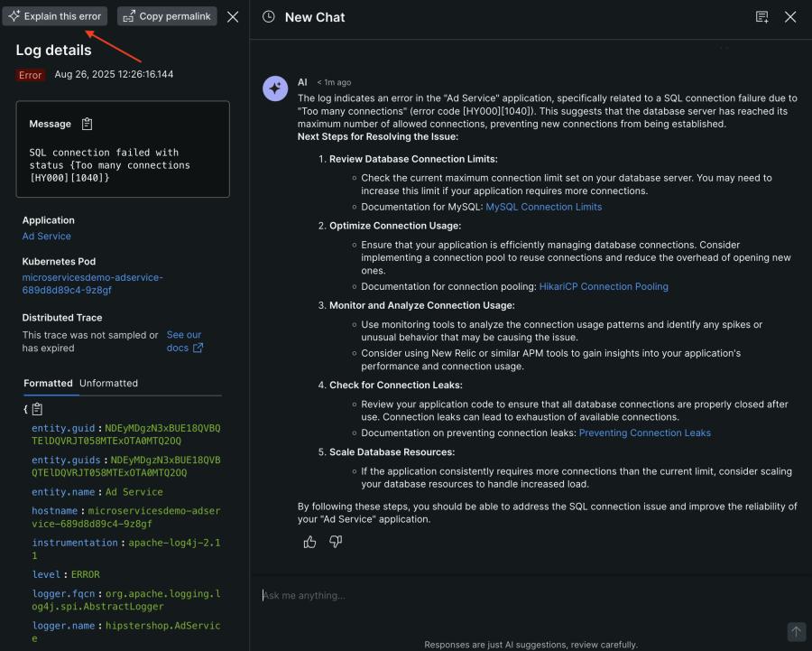Open the HikariCP Connection Pooling link

coord(604,286)
